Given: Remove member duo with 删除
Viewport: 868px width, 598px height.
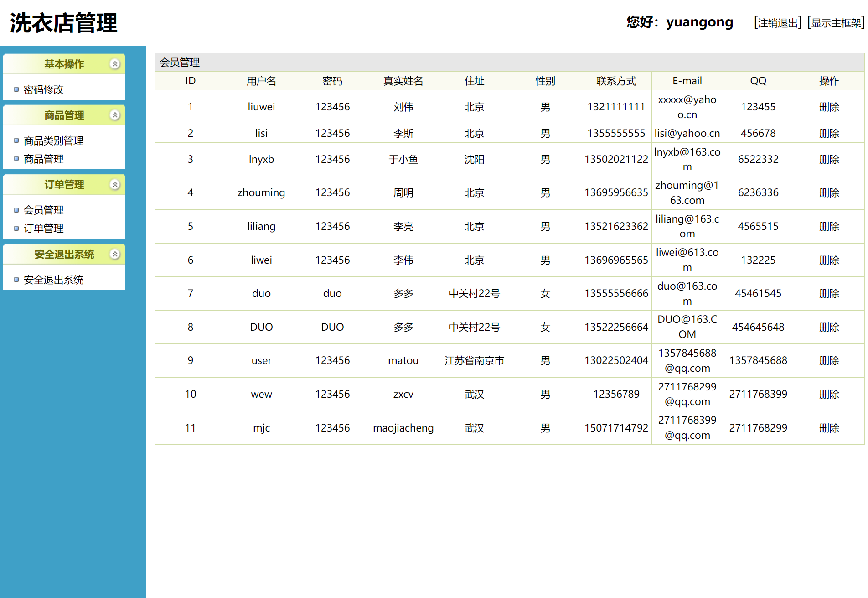Looking at the screenshot, I should pos(829,294).
